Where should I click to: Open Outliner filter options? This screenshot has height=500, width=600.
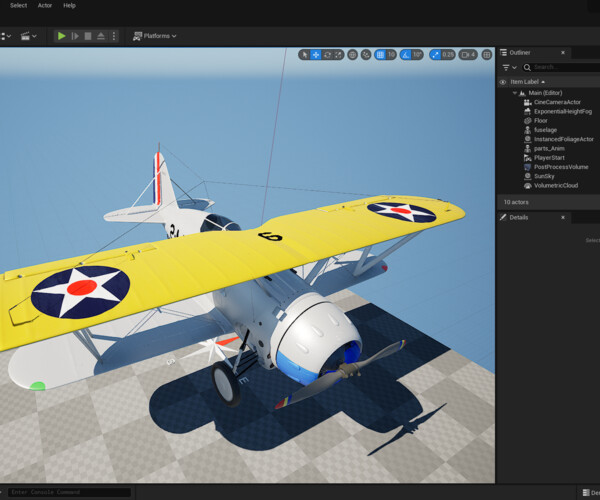(x=509, y=68)
